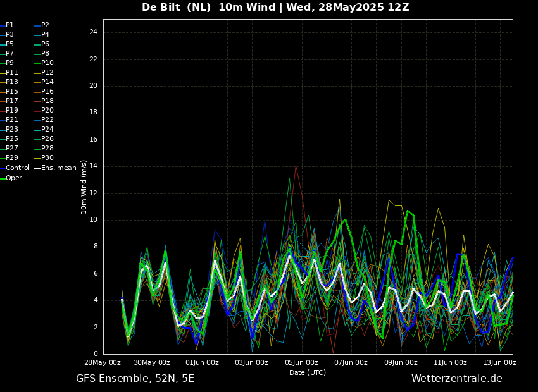The image size is (538, 392).
Task: Click the 24 value on the y-axis
Action: tap(93, 32)
